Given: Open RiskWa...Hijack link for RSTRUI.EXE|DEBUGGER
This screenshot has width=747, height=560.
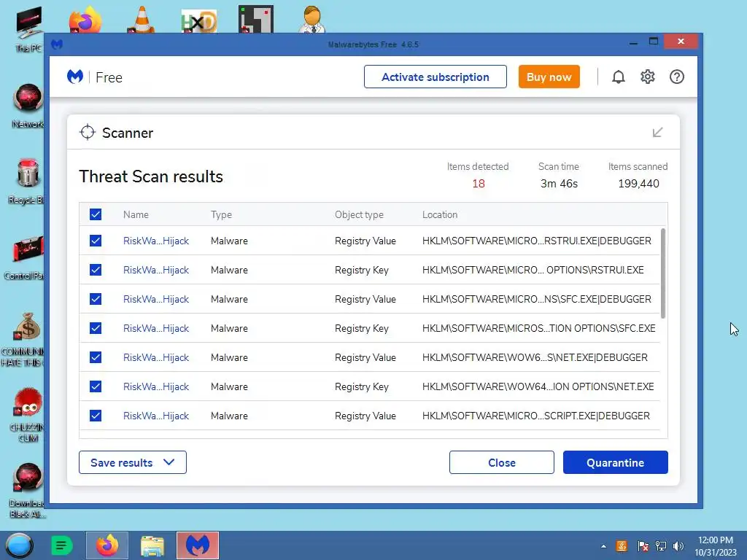Looking at the screenshot, I should (x=156, y=241).
